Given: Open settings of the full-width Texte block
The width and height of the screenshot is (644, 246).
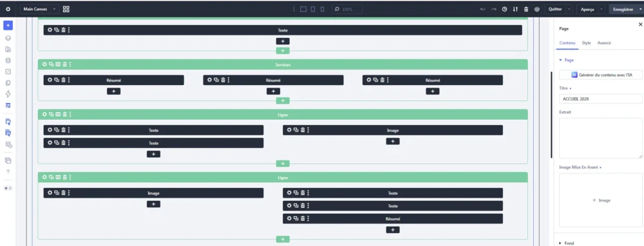Looking at the screenshot, I should coord(50,30).
